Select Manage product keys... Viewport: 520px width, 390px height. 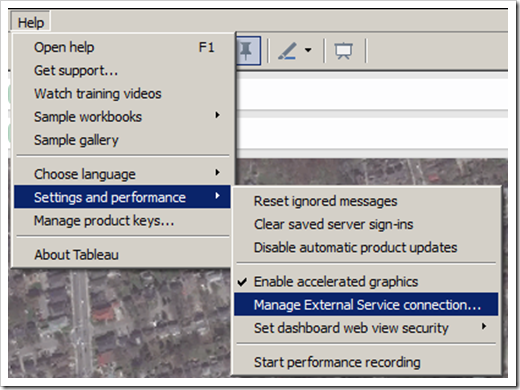122,221
